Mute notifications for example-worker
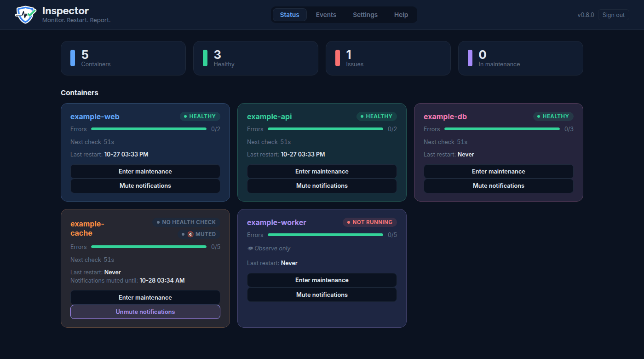This screenshot has height=359, width=644. click(322, 295)
